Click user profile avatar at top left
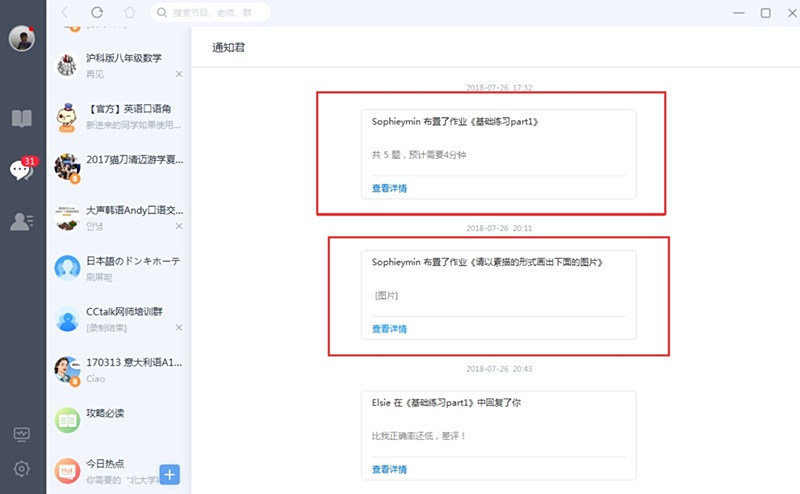800x494 pixels. (x=21, y=38)
